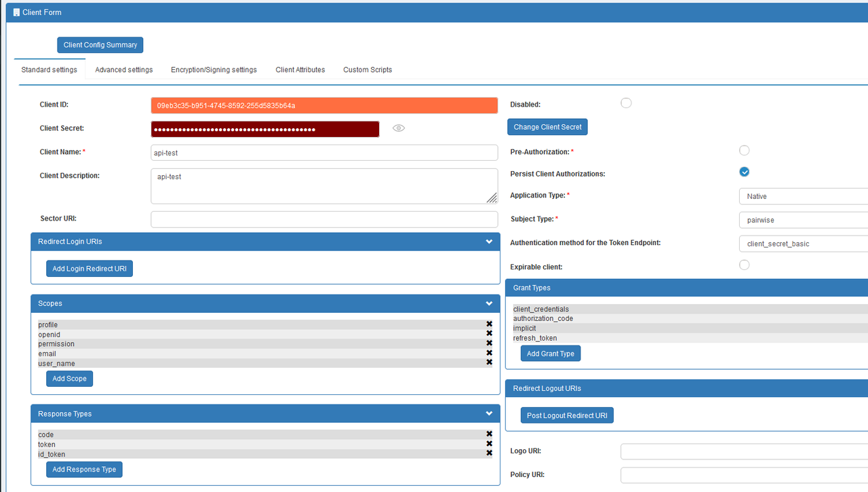Screen dimensions: 868x492
Task: Click the Client ID field
Action: tap(324, 105)
